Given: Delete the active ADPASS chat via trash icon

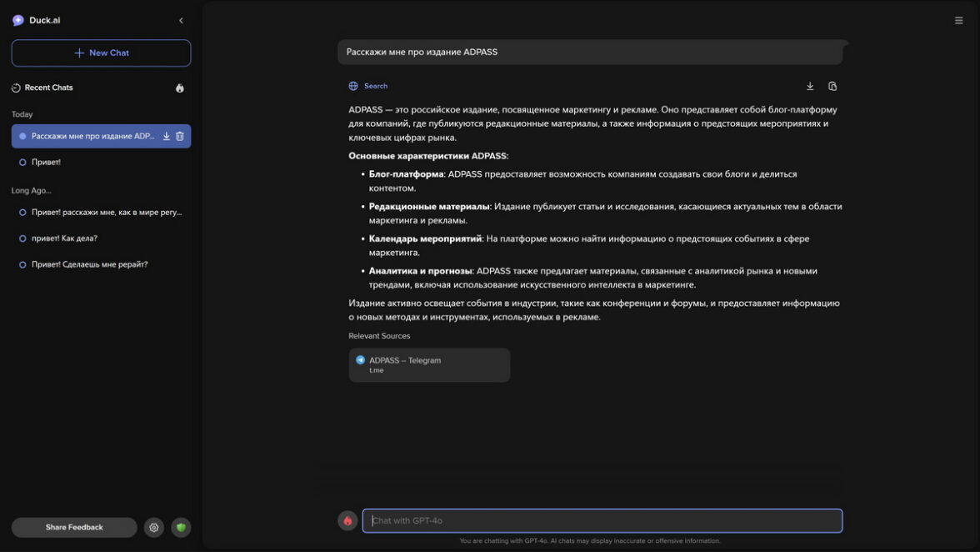Looking at the screenshot, I should 180,136.
